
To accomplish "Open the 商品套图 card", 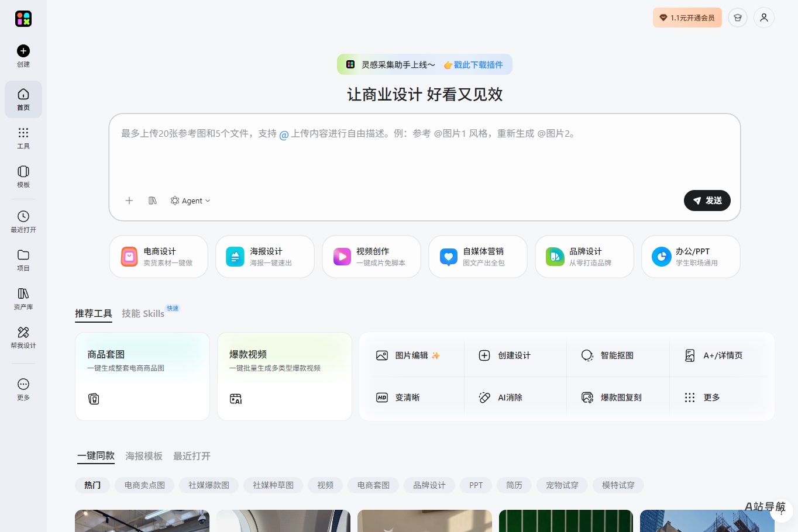I will tap(142, 376).
